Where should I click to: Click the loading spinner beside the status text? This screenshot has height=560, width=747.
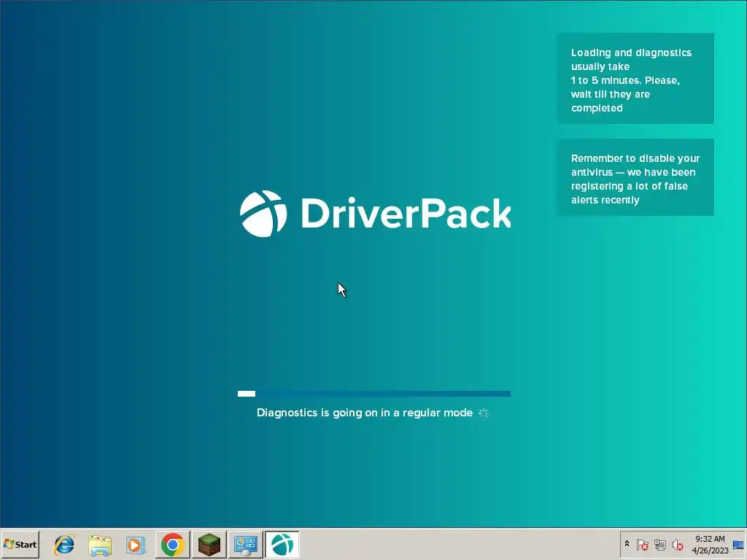484,413
